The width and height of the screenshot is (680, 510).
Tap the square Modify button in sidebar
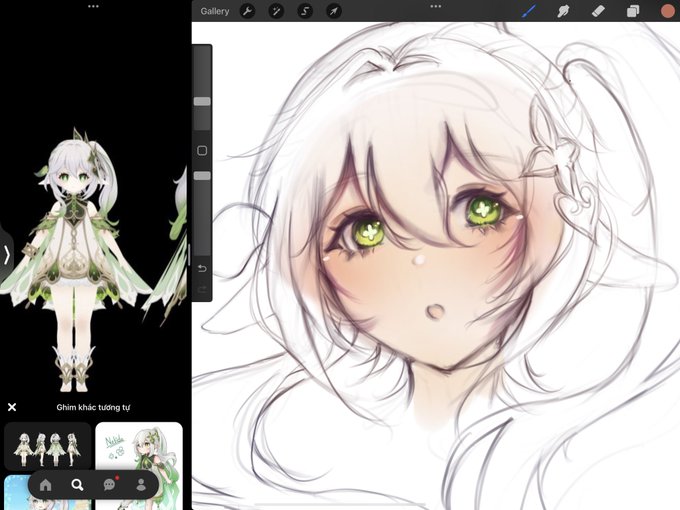(202, 150)
